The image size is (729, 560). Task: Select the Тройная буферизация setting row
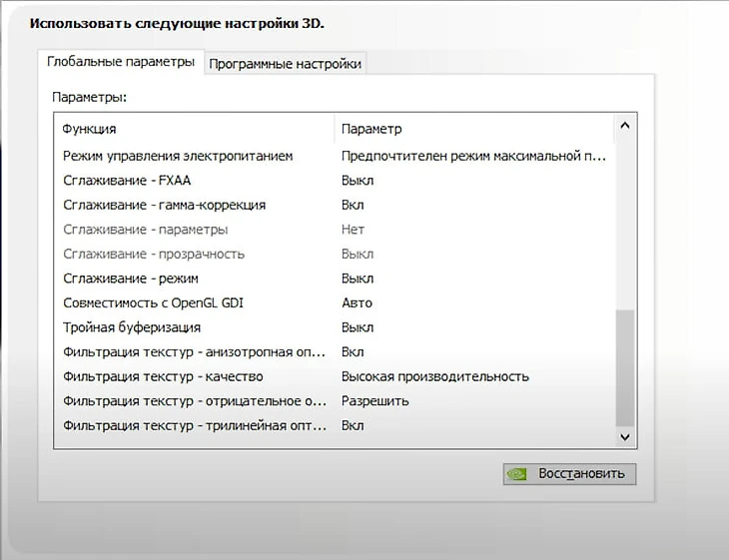click(132, 327)
